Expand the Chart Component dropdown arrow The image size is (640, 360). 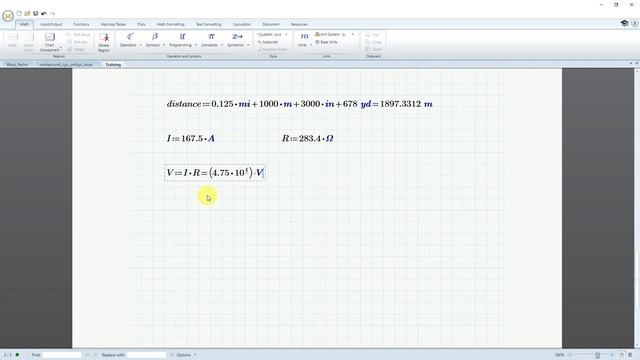61,47
